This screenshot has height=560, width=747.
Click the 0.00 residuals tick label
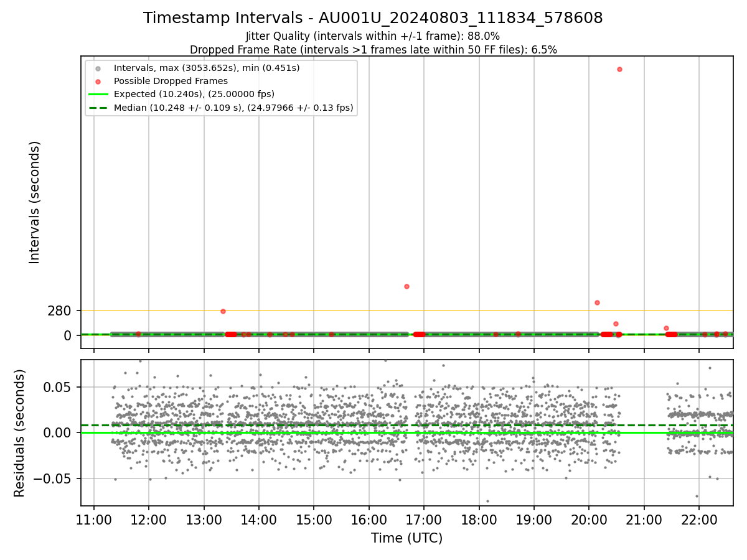[x=58, y=432]
